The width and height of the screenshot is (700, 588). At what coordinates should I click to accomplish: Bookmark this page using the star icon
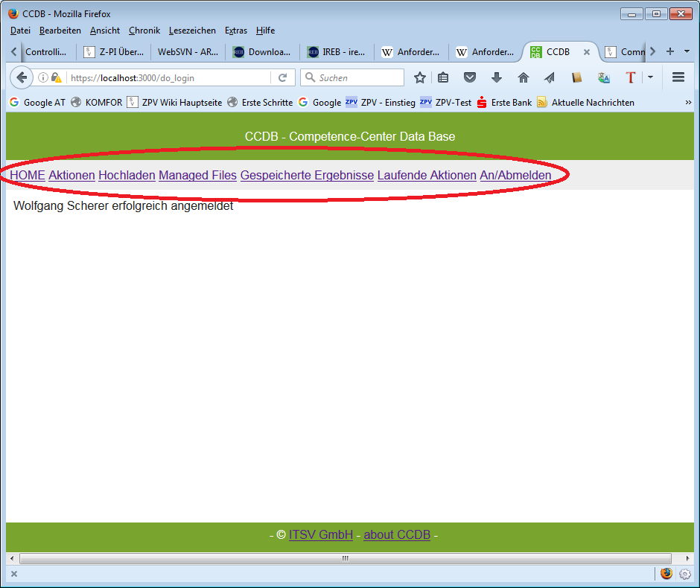click(x=420, y=77)
